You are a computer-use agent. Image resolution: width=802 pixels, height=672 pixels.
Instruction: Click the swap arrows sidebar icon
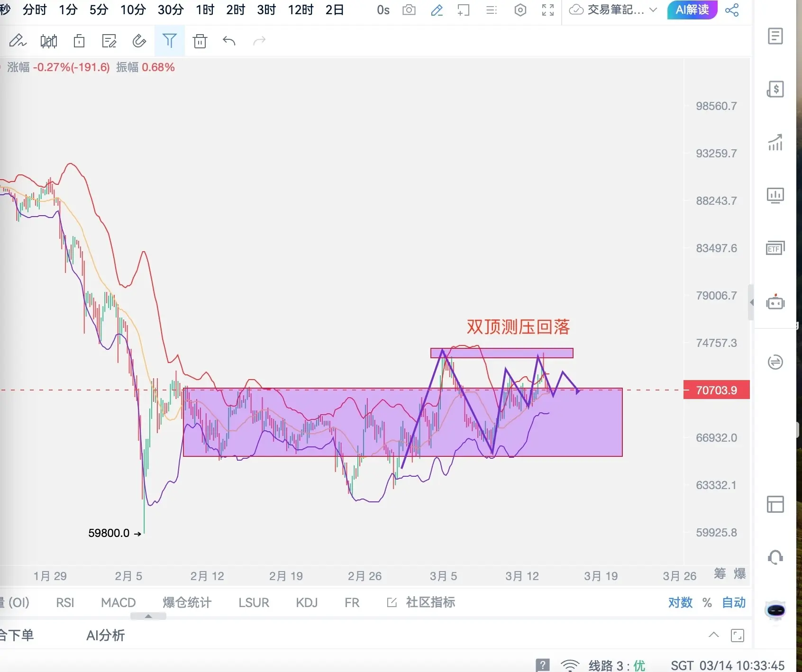click(x=775, y=362)
